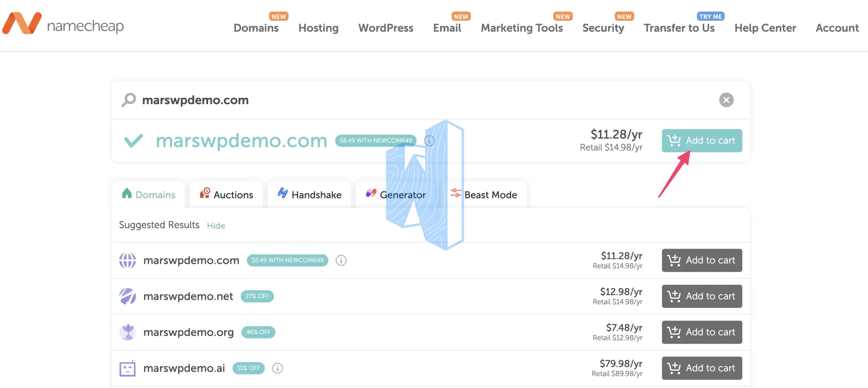
Task: Click info icon beside main marswpdemo.com result
Action: pos(429,140)
